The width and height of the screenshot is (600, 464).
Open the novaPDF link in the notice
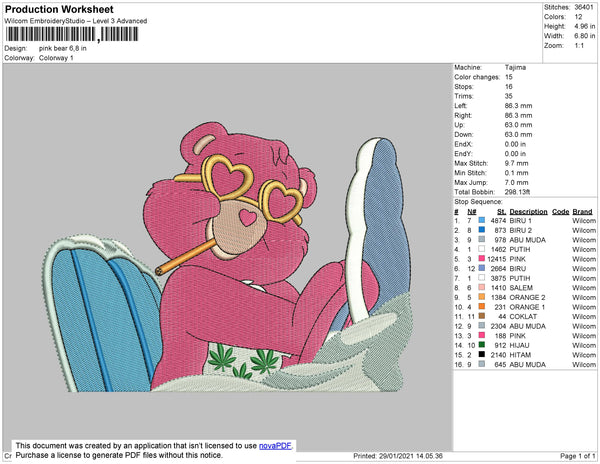tap(275, 446)
